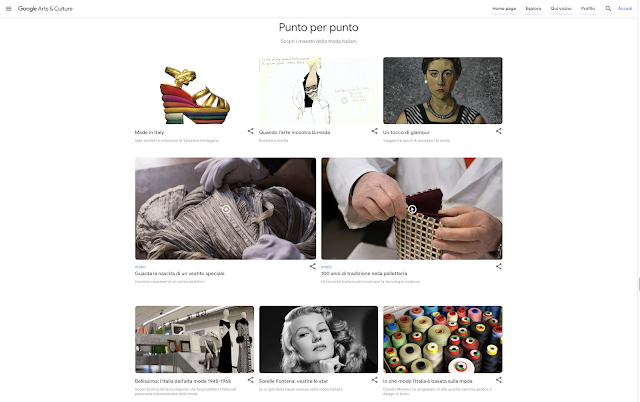Share the Made in Italy story
Viewport: 640px width, 402px height.
[x=250, y=131]
